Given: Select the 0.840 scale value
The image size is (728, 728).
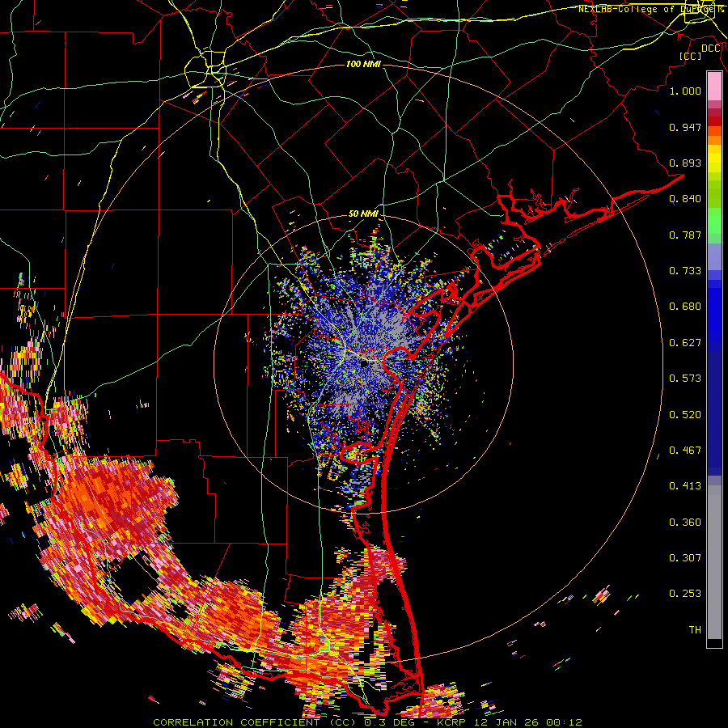Looking at the screenshot, I should click(685, 199).
